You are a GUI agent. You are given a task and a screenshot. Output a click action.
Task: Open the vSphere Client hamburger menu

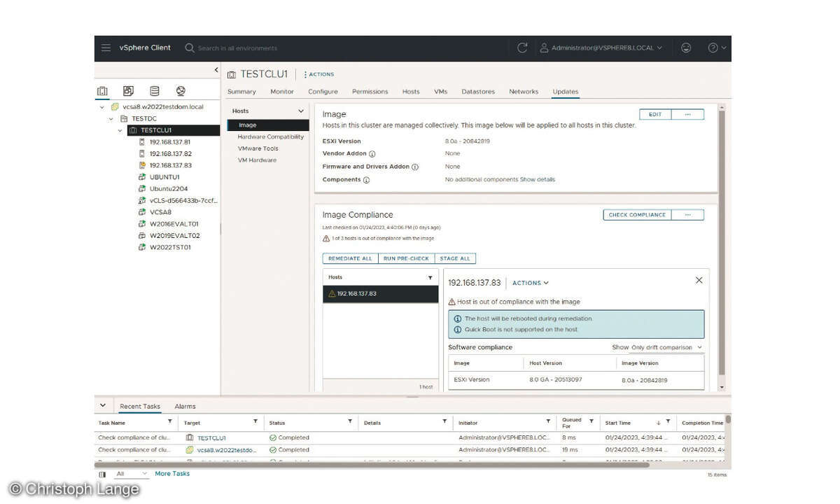(x=106, y=48)
